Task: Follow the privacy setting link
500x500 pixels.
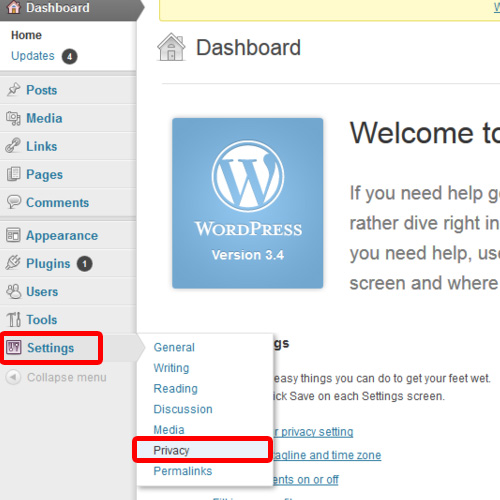Action: (x=313, y=432)
